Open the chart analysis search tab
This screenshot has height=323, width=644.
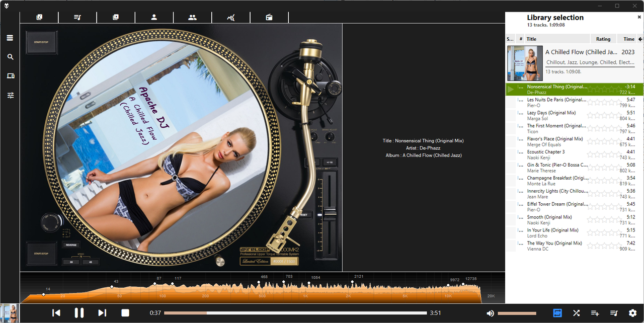click(230, 17)
